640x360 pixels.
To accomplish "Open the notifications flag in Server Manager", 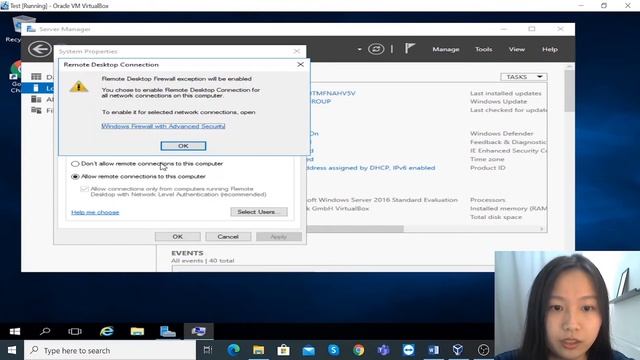I will tap(409, 49).
